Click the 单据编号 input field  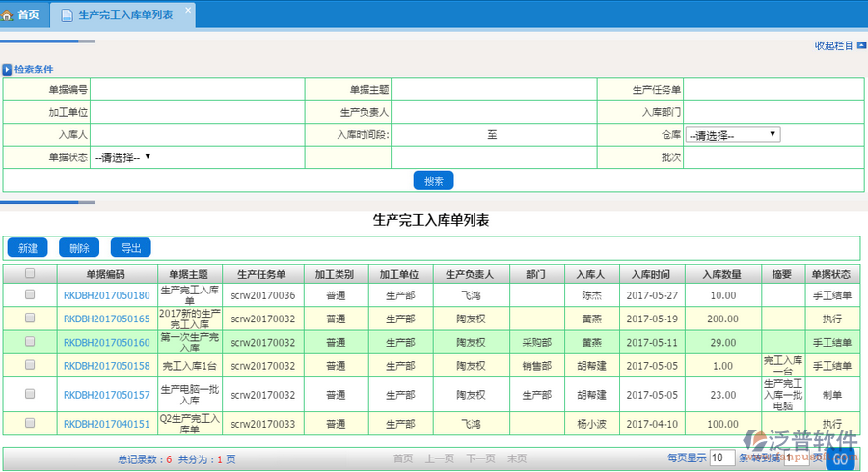pos(198,90)
